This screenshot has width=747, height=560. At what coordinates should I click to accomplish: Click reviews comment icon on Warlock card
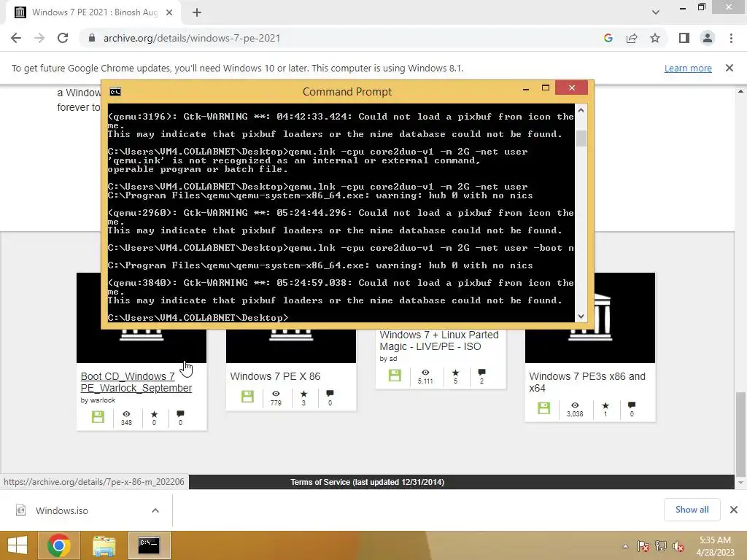180,414
